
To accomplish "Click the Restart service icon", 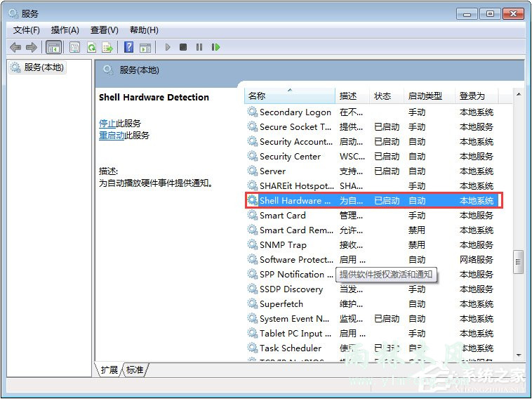I will point(215,47).
